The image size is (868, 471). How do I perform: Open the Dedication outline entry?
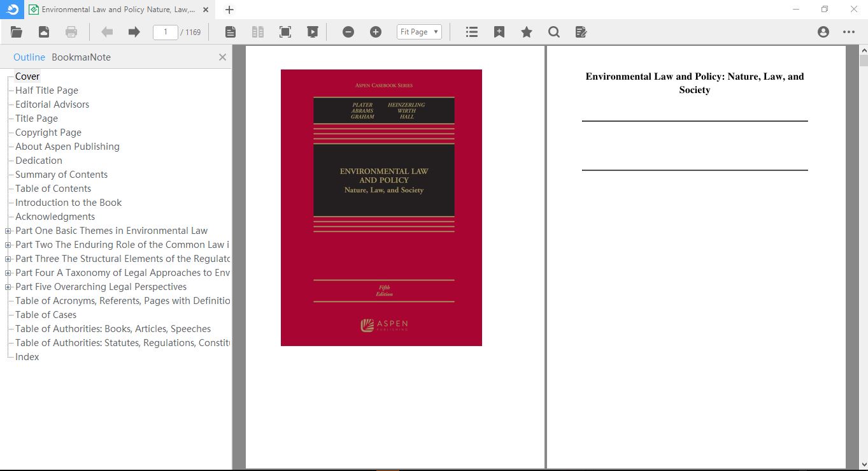[39, 161]
